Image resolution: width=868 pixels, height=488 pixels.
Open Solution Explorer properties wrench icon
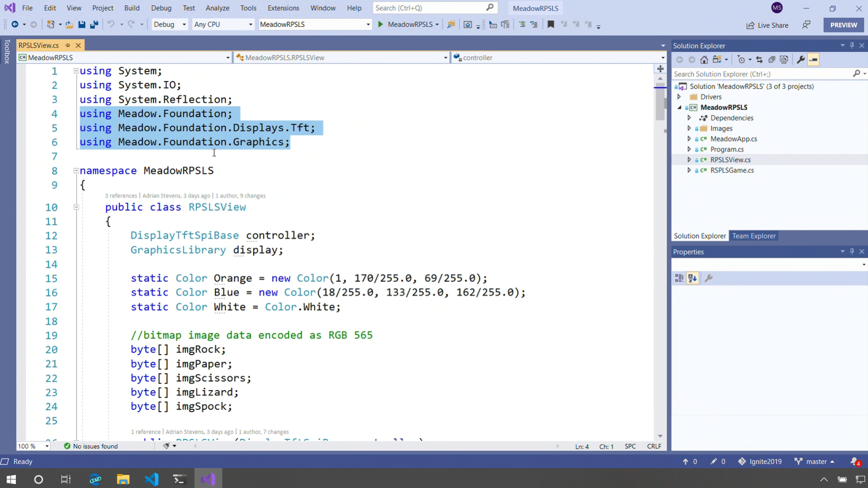point(800,60)
